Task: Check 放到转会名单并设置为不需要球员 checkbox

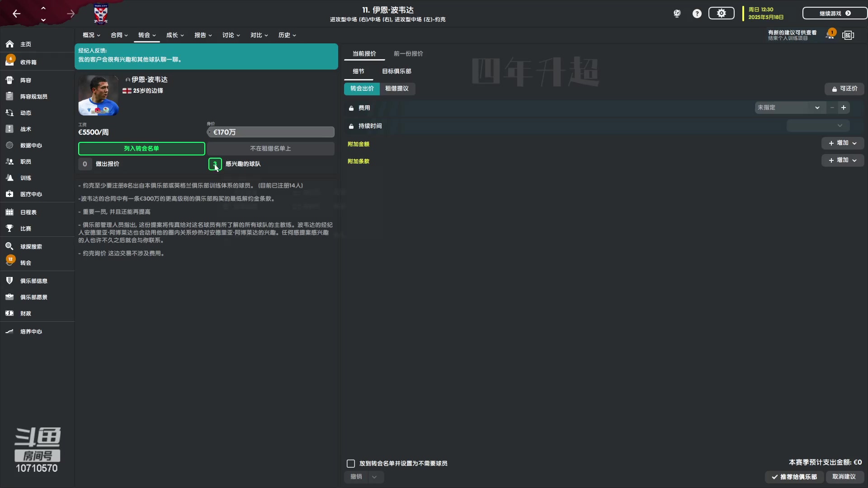Action: pyautogui.click(x=351, y=464)
